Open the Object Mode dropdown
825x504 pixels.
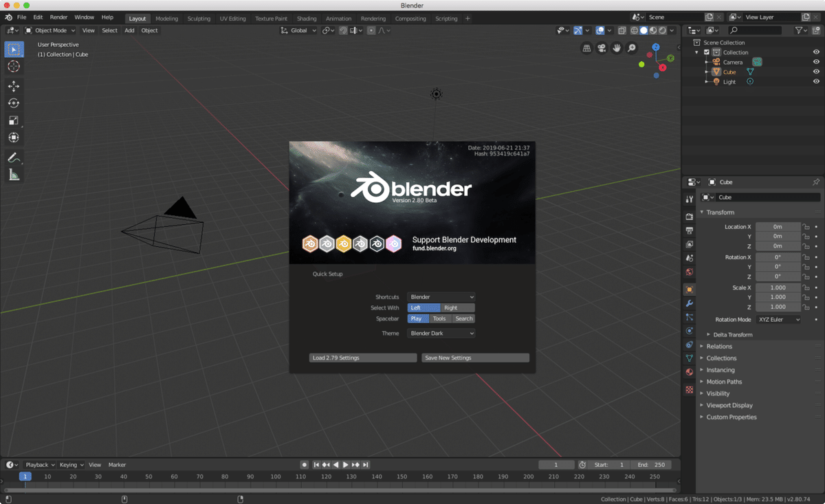point(50,30)
